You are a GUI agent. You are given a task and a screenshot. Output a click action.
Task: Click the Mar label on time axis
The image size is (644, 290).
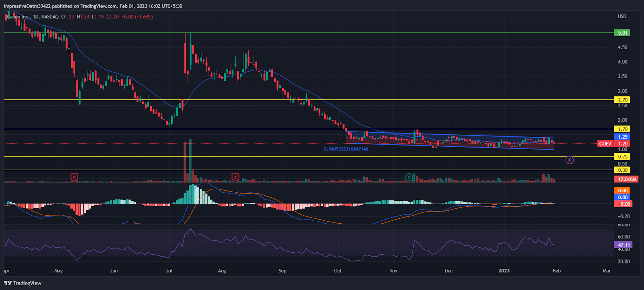coord(607,271)
